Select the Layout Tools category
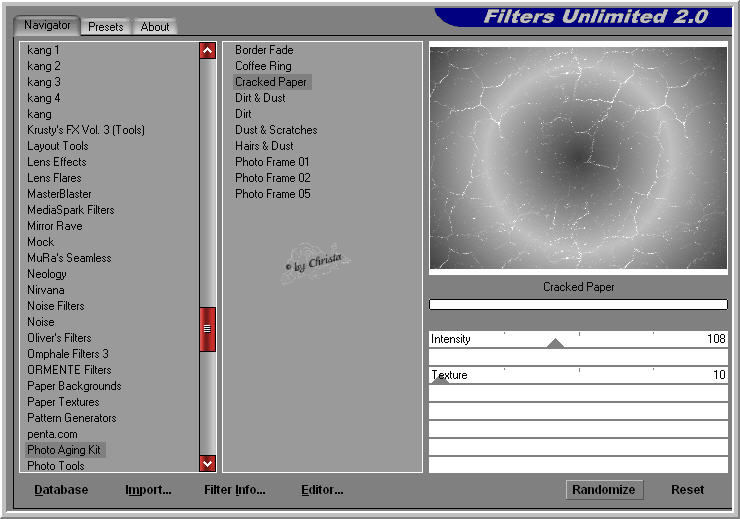 click(x=58, y=146)
